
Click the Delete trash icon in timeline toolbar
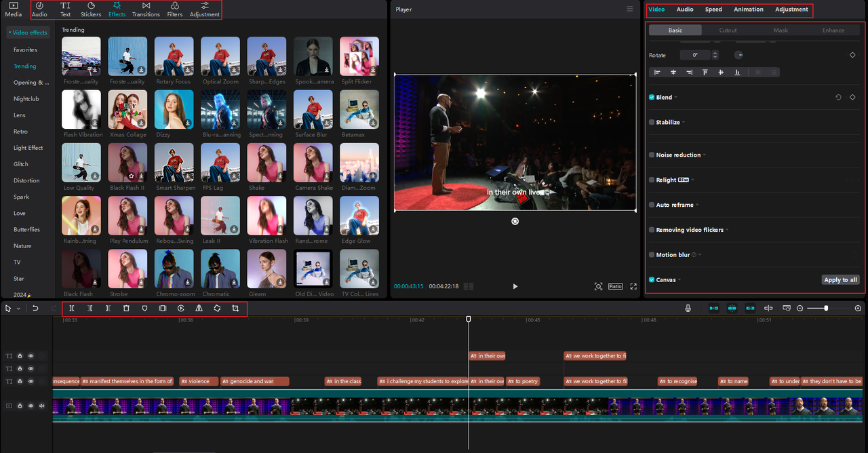point(126,308)
